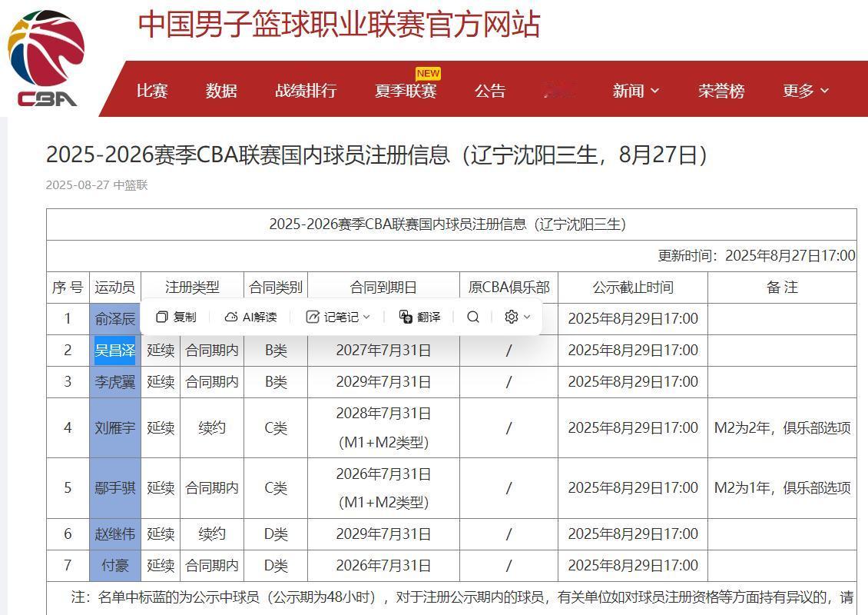Click the 复制 button text
Screen dimensions: 868x615
(185, 317)
